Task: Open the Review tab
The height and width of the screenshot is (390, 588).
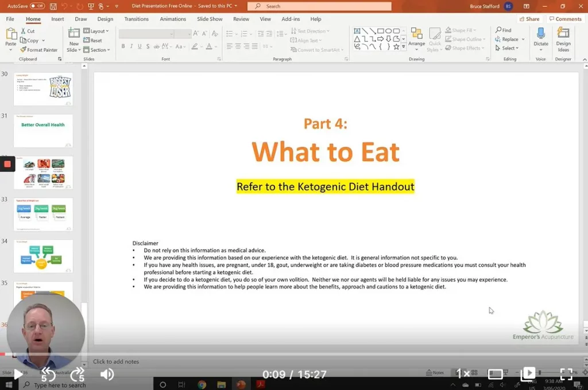Action: click(x=241, y=19)
